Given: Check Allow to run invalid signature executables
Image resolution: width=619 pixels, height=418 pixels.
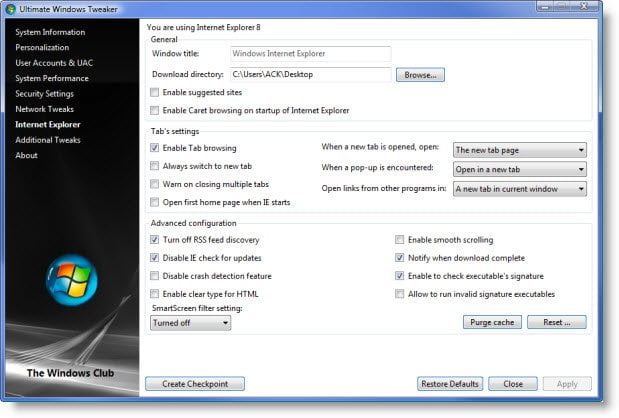Looking at the screenshot, I should pos(400,294).
